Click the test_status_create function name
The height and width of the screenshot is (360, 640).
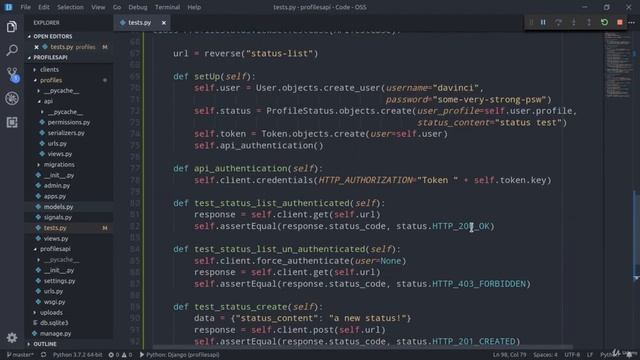[x=241, y=307]
